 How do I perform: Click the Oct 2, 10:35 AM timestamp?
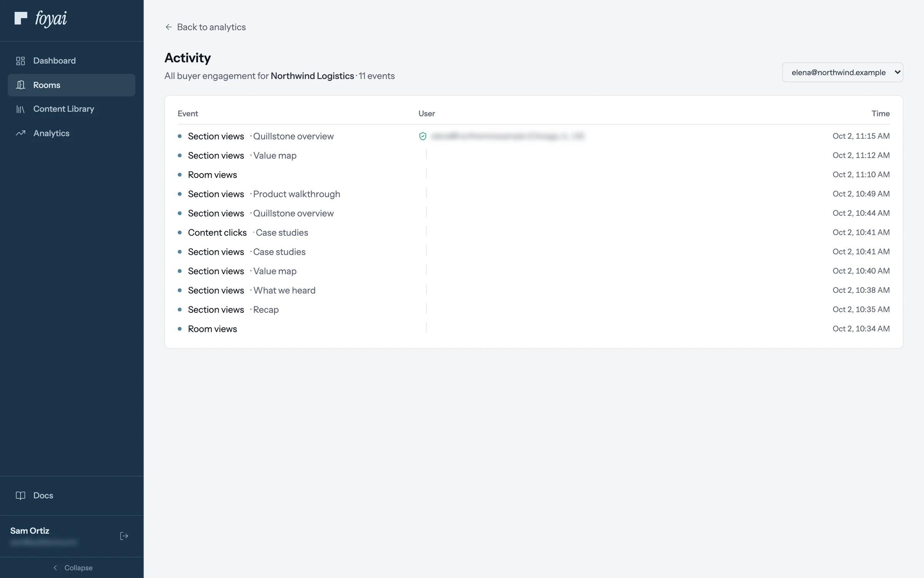(861, 309)
